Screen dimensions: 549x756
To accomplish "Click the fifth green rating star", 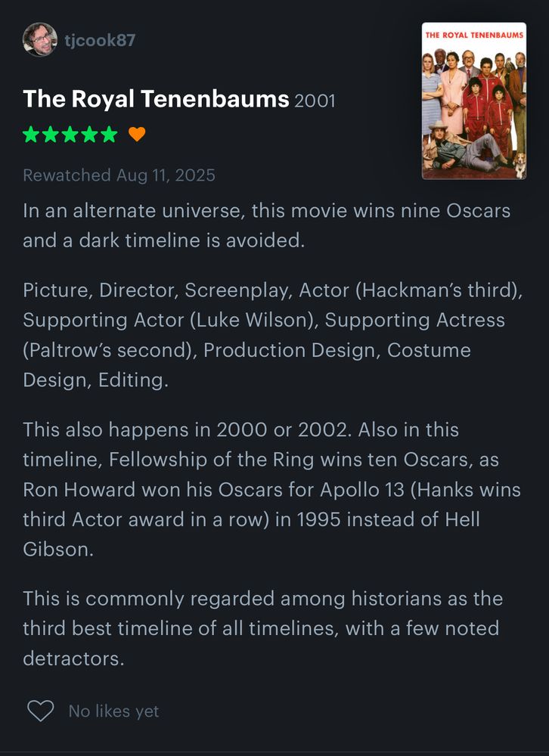I will [x=109, y=134].
